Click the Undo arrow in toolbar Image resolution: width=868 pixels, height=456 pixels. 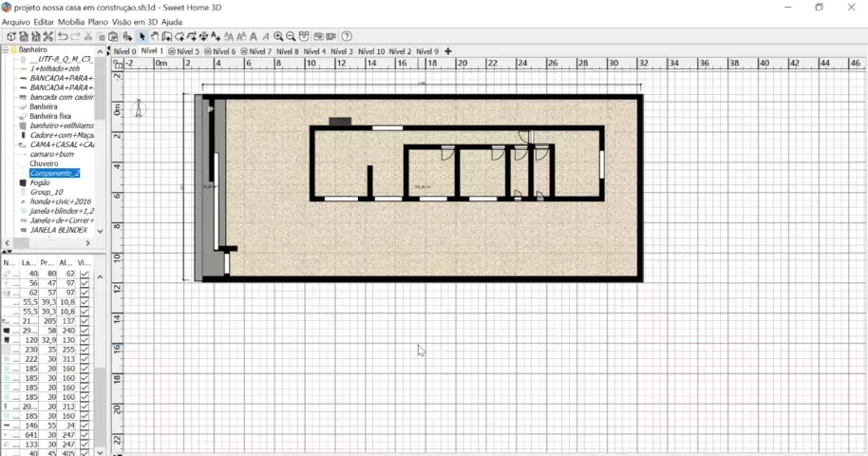62,36
